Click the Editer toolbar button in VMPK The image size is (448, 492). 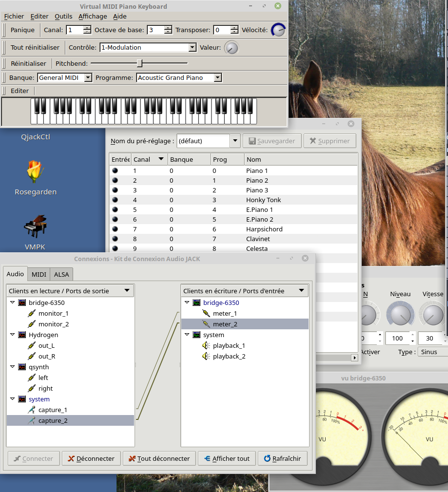[x=20, y=91]
